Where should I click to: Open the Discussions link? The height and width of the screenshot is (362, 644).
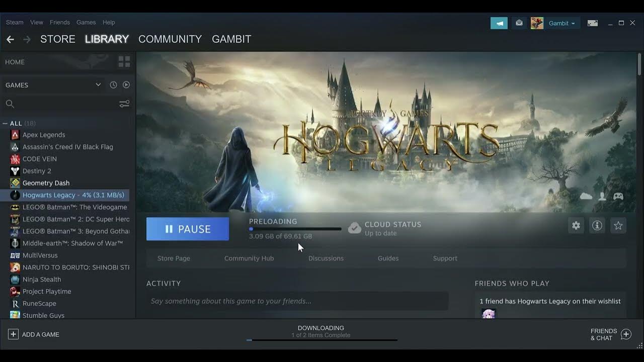point(326,258)
